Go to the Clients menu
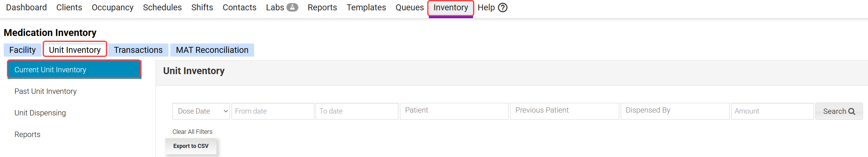This screenshot has height=157, width=868. 69,8
